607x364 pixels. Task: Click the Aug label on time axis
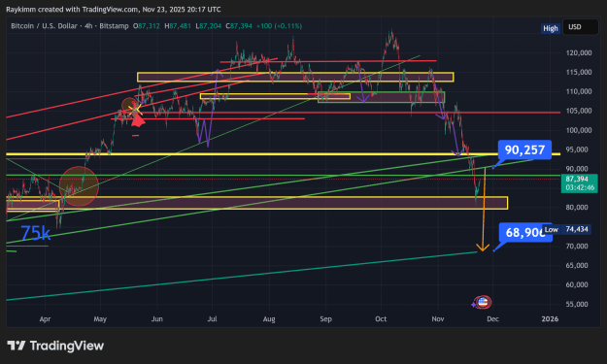(x=269, y=319)
